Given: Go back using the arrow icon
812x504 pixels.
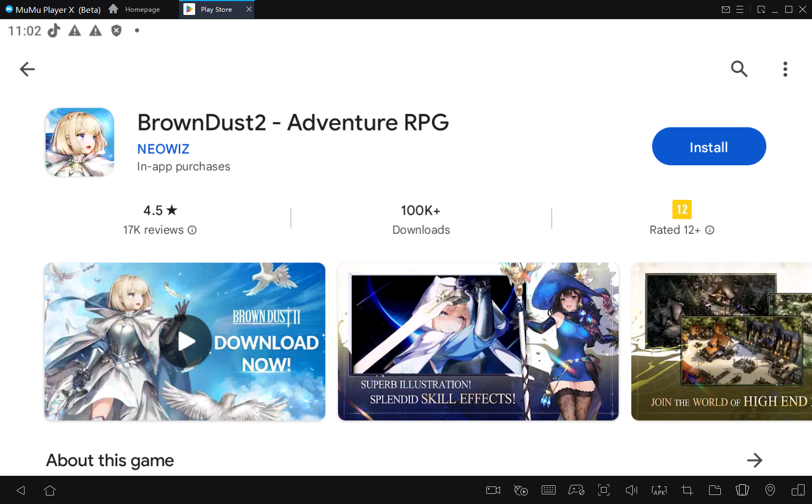Looking at the screenshot, I should click(27, 69).
